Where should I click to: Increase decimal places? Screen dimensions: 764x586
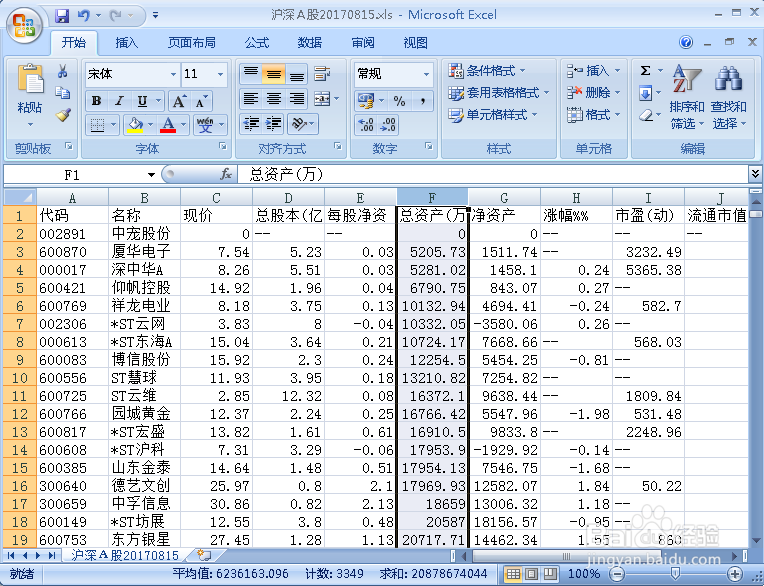(x=365, y=125)
